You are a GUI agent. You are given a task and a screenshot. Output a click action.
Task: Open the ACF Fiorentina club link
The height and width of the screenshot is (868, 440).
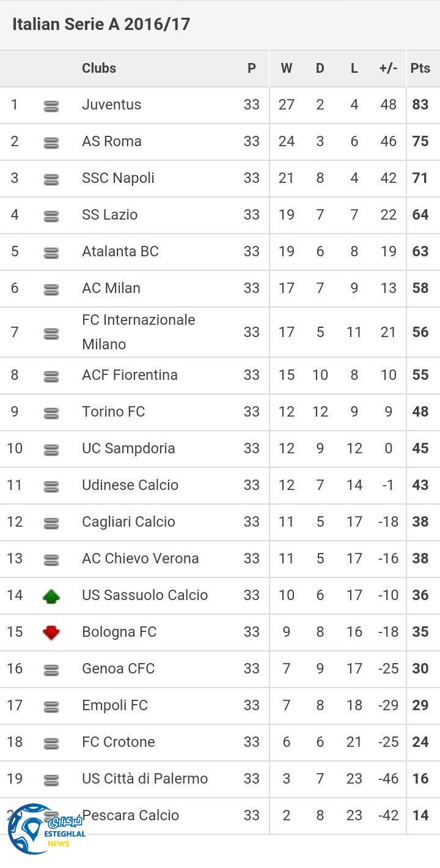(x=130, y=375)
